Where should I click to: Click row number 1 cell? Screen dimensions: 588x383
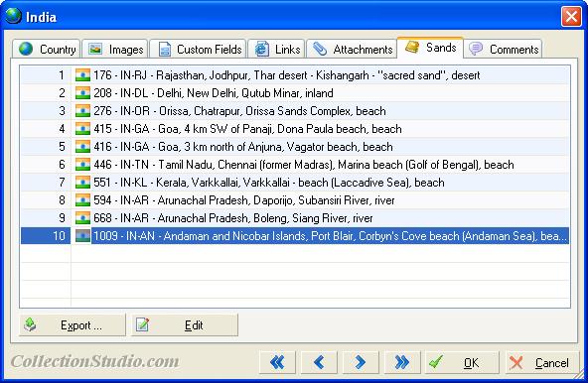pos(46,75)
